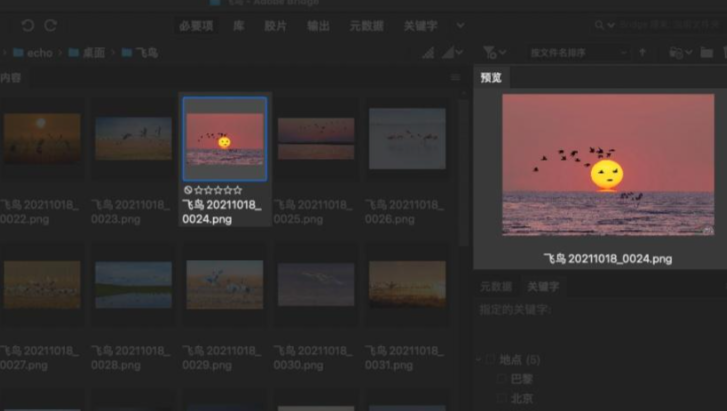This screenshot has width=727, height=411.
Task: Open the filter by rating dropdown arrow
Action: [x=503, y=53]
